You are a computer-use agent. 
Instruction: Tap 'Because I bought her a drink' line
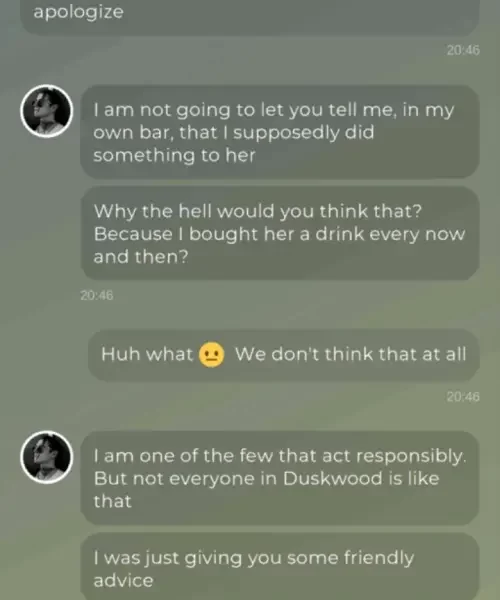click(x=279, y=234)
